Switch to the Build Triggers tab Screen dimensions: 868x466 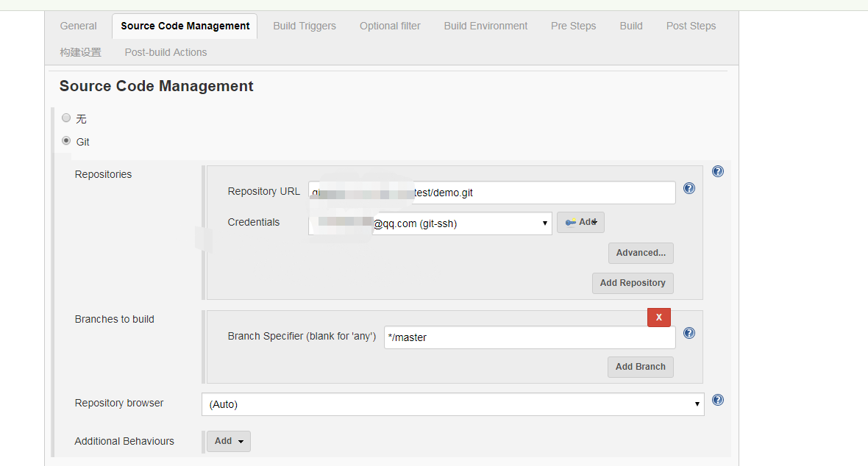(305, 26)
